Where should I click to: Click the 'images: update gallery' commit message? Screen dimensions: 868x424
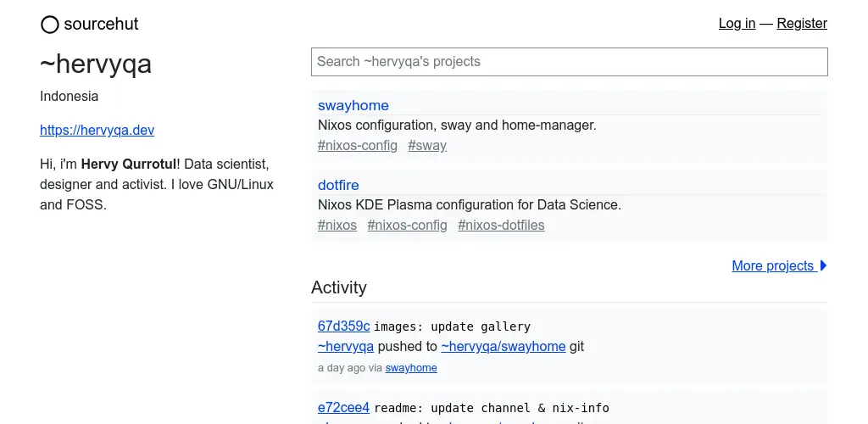(x=452, y=326)
